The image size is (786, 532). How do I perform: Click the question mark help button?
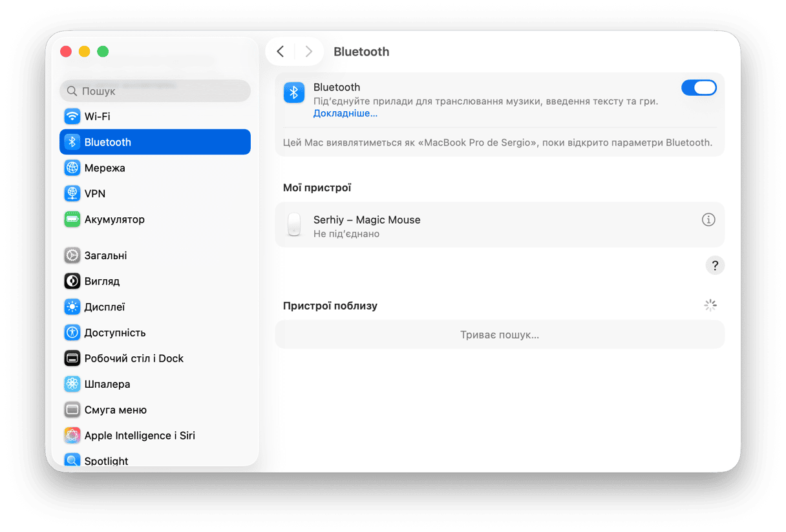715,266
